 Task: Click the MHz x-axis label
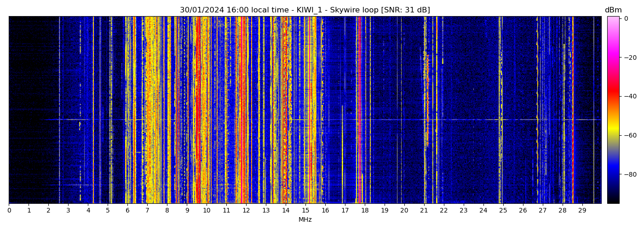(305, 220)
